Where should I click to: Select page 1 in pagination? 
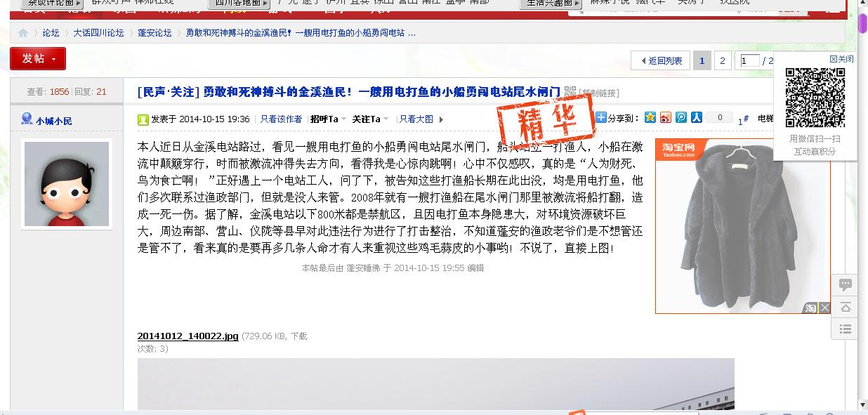(x=702, y=61)
